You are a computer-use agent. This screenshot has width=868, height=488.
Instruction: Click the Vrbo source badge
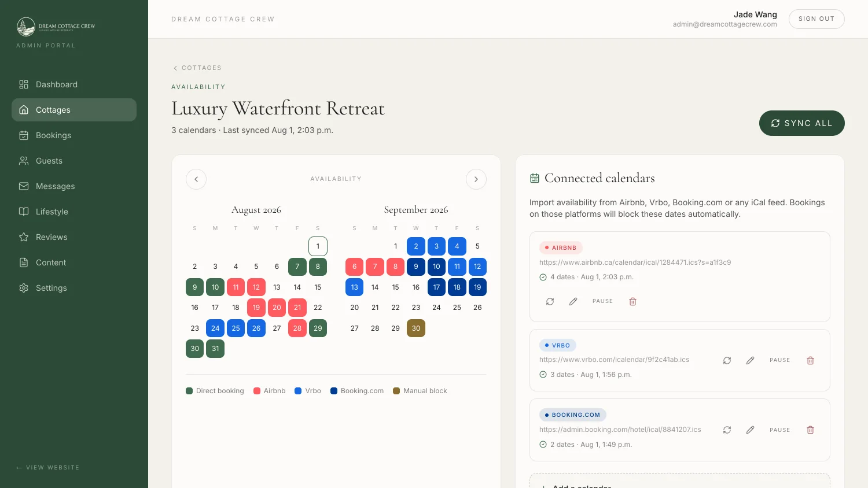tap(557, 345)
